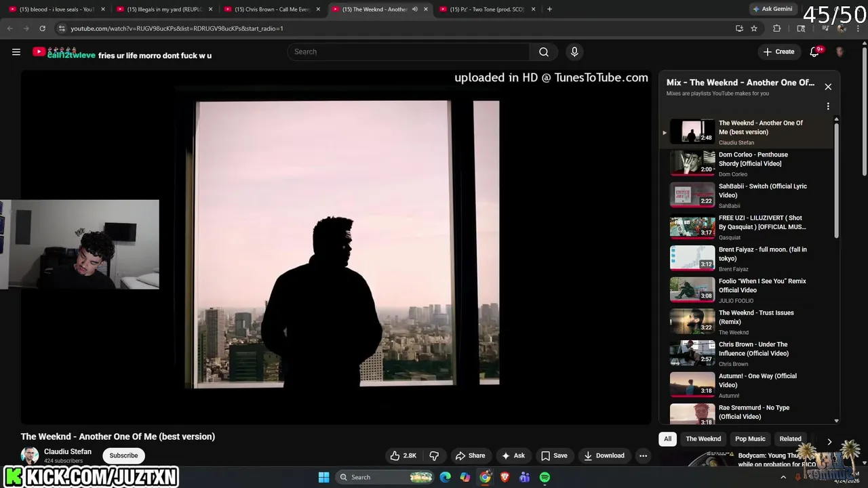Open Copilot from the taskbar
The width and height of the screenshot is (868, 488).
(x=465, y=477)
